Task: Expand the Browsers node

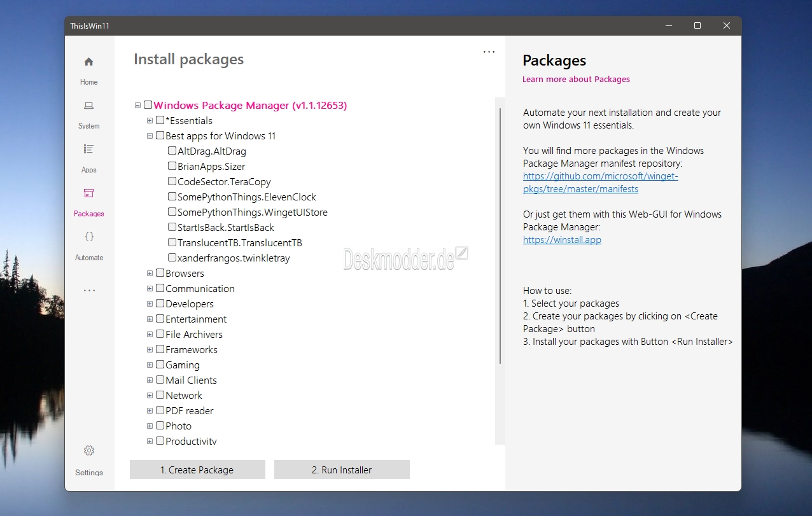Action: (150, 273)
